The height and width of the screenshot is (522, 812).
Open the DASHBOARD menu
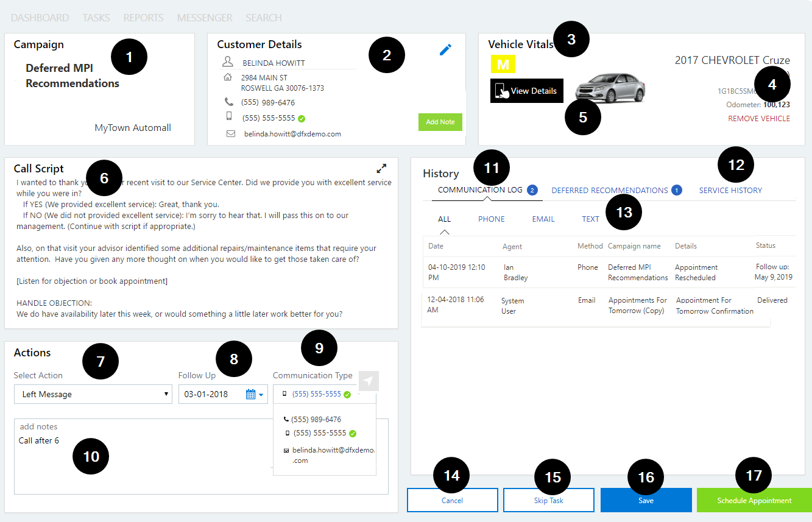(40, 18)
